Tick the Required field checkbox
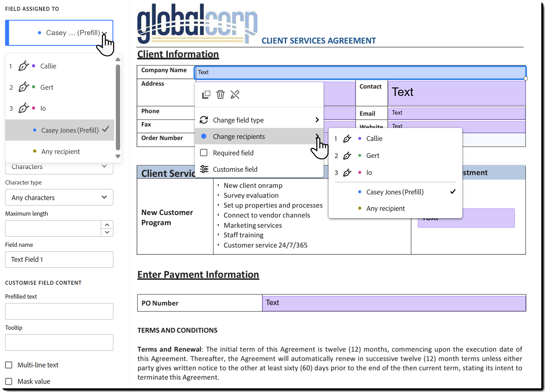545x392 pixels. click(x=204, y=153)
